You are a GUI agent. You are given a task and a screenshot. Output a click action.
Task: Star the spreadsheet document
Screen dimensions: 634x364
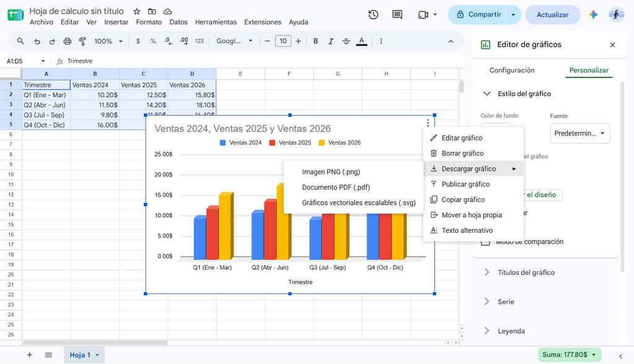[137, 11]
